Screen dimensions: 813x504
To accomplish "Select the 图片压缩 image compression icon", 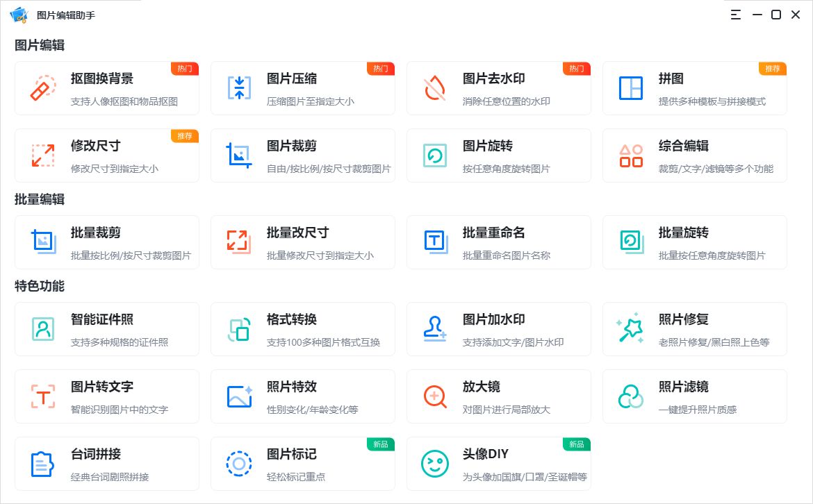I will coord(239,87).
